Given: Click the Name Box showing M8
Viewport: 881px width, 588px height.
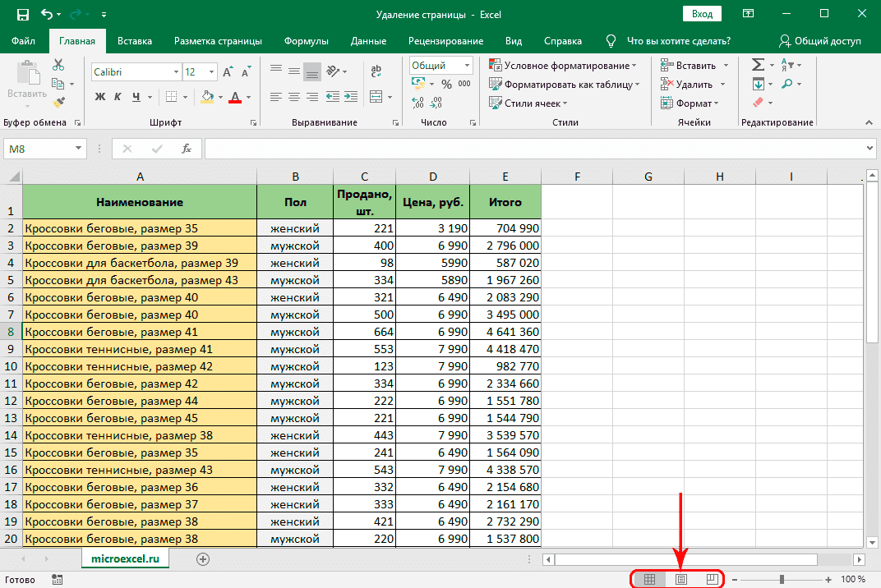Looking at the screenshot, I should [38, 149].
